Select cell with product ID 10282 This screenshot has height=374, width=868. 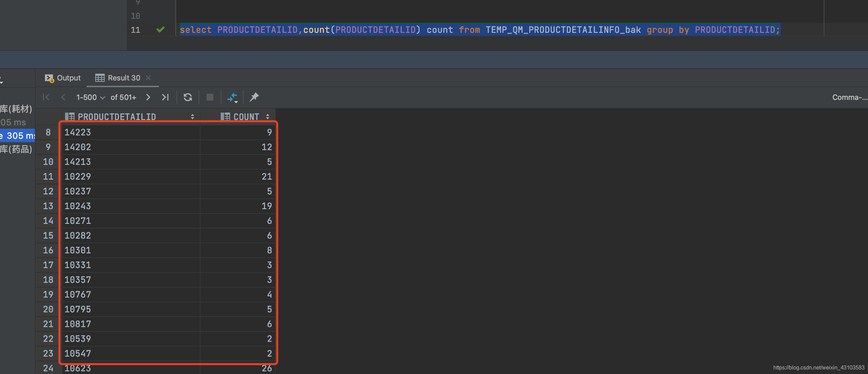[x=131, y=236]
